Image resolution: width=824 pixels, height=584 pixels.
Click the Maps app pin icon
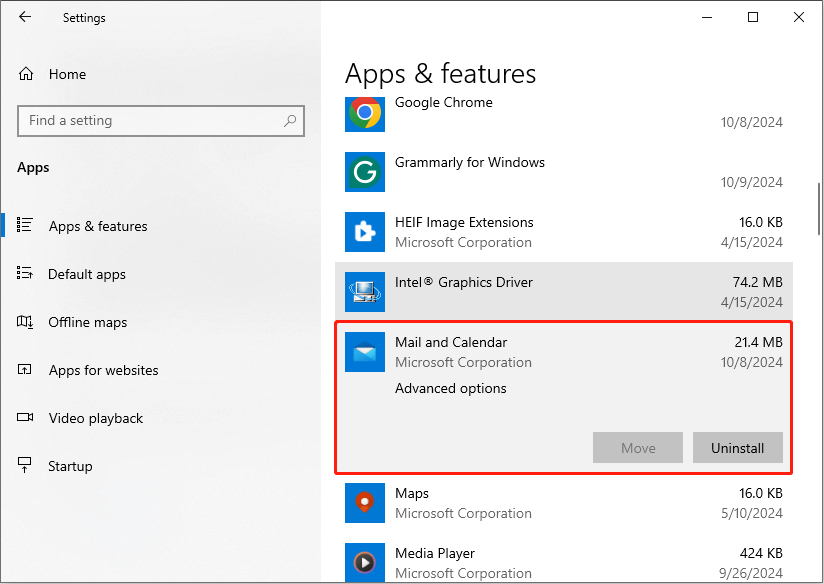[x=365, y=503]
